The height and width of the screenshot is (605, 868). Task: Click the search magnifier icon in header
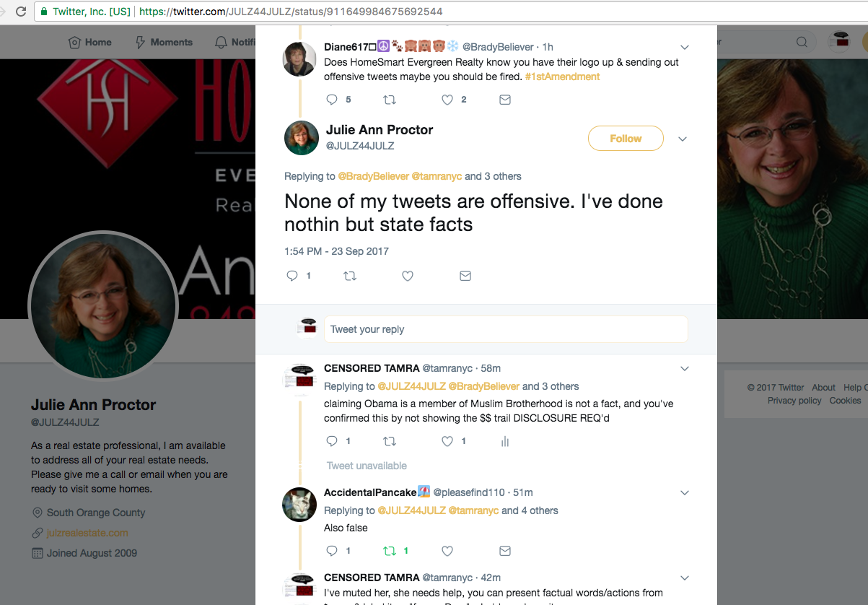(x=802, y=42)
